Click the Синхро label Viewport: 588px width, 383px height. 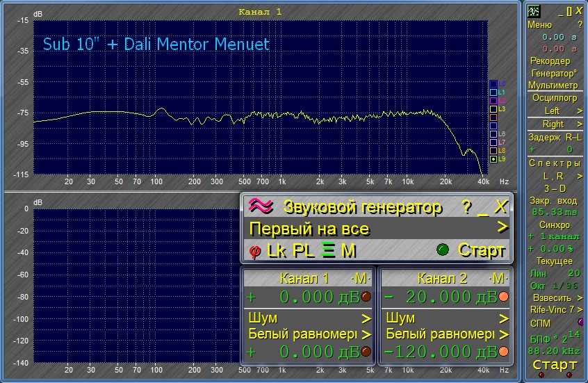(x=554, y=225)
